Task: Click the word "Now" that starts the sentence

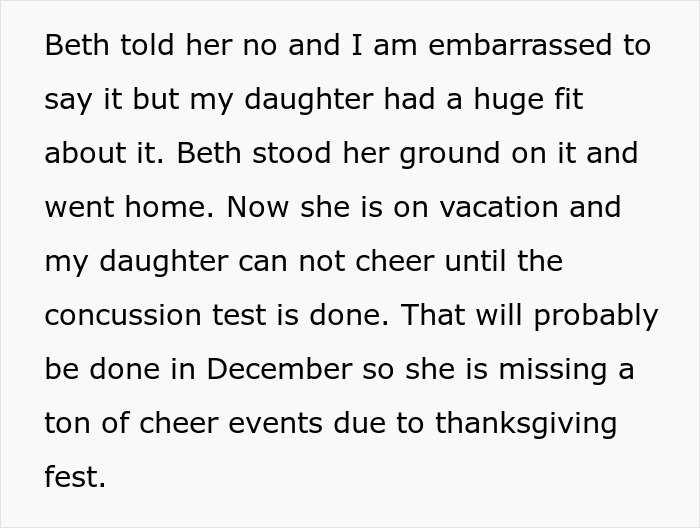Action: [258, 207]
